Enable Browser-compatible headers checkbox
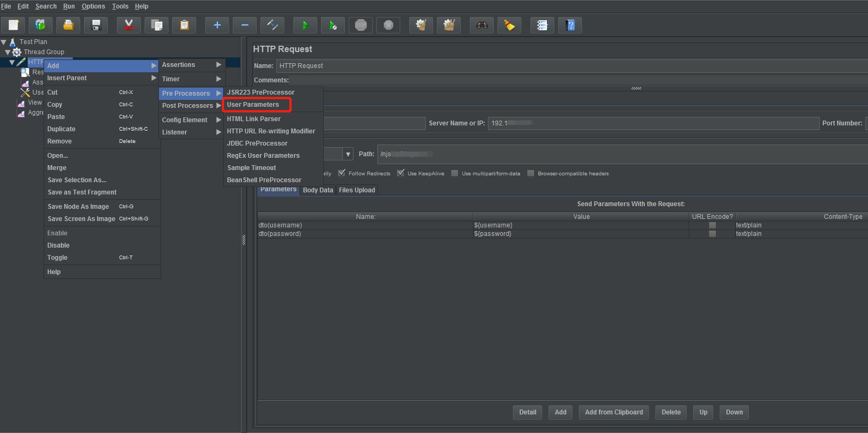Screen dimensions: 868x433 click(530, 173)
